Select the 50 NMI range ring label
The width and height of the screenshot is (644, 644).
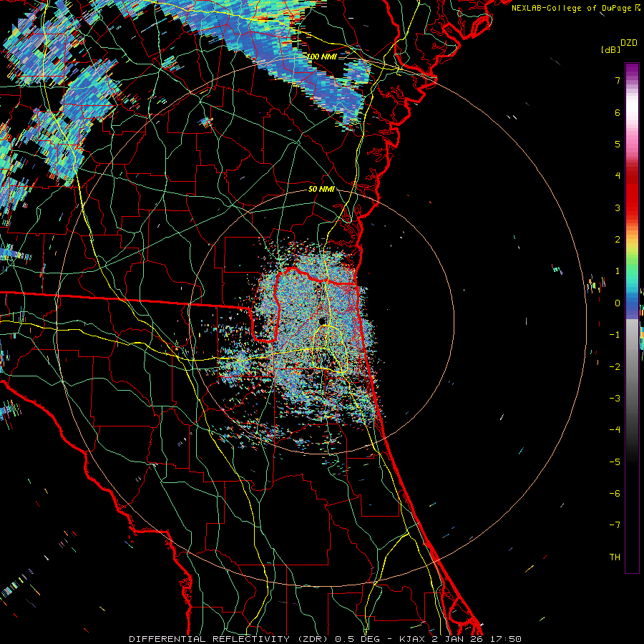321,189
